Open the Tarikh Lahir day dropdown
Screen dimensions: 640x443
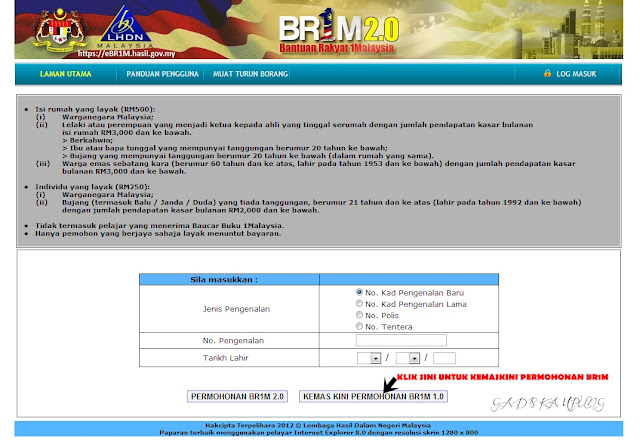pos(369,358)
